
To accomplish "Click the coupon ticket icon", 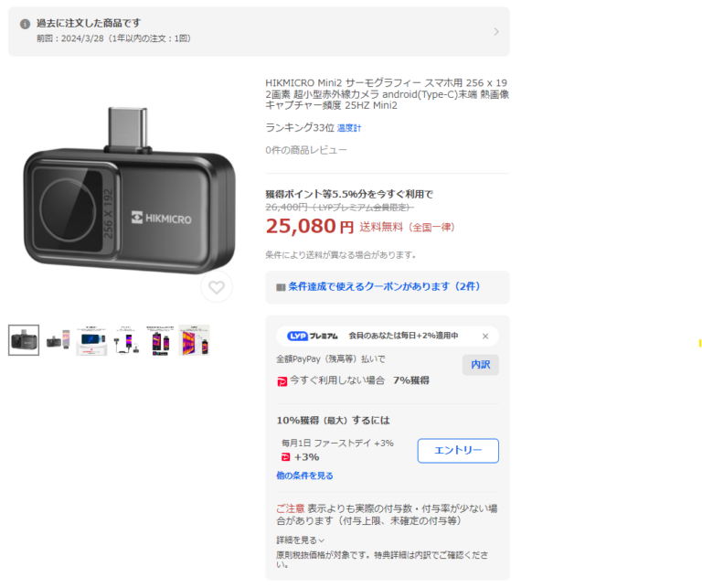I will [281, 287].
